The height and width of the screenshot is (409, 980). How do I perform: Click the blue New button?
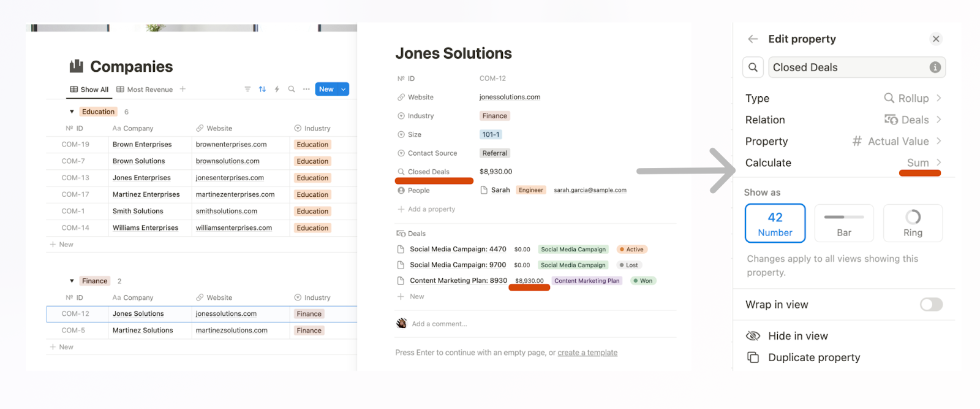point(326,90)
